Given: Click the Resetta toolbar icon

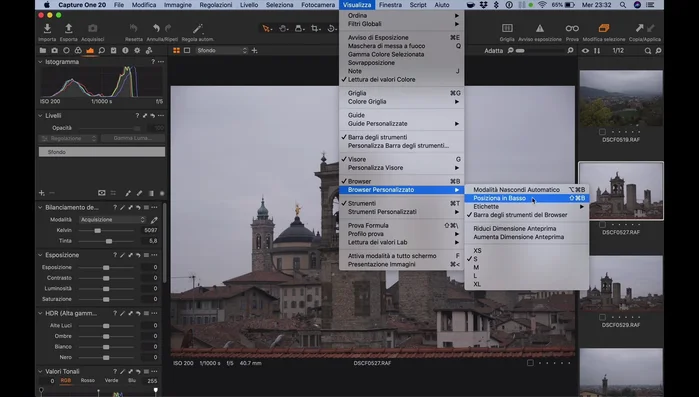Looking at the screenshot, I should point(133,29).
